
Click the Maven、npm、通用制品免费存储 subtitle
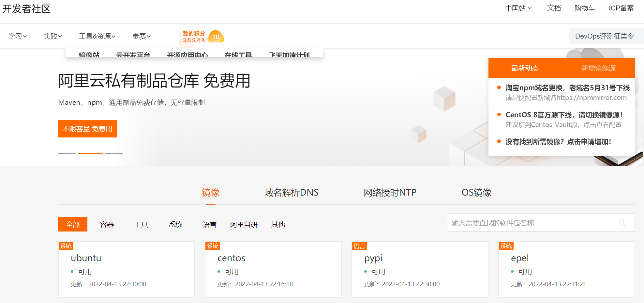coord(131,103)
